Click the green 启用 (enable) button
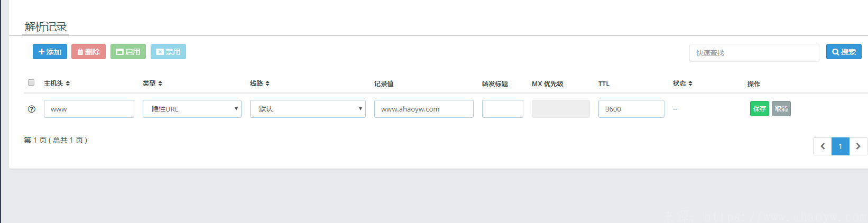This screenshot has width=868, height=223. point(128,52)
